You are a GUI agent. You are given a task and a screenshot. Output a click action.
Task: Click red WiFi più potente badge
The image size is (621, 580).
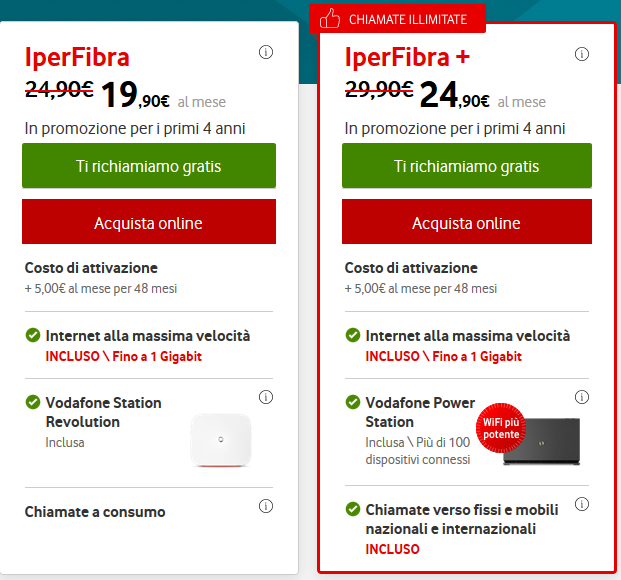500,429
